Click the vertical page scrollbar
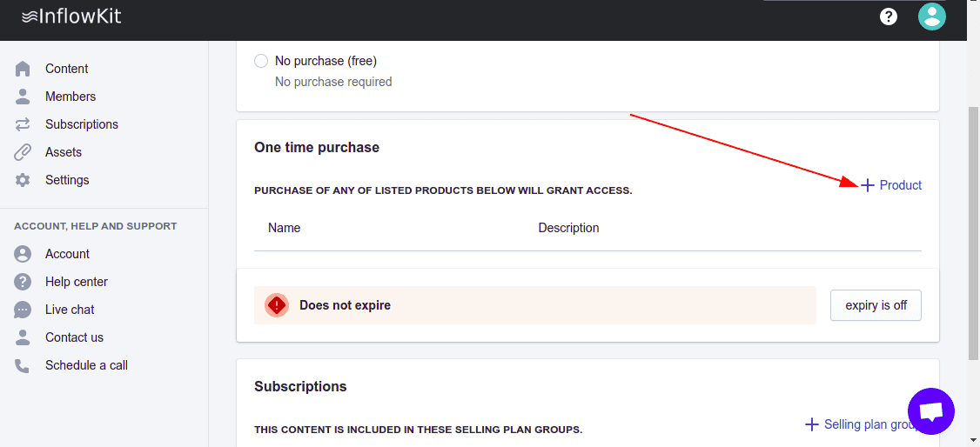This screenshot has height=447, width=980. [x=973, y=235]
